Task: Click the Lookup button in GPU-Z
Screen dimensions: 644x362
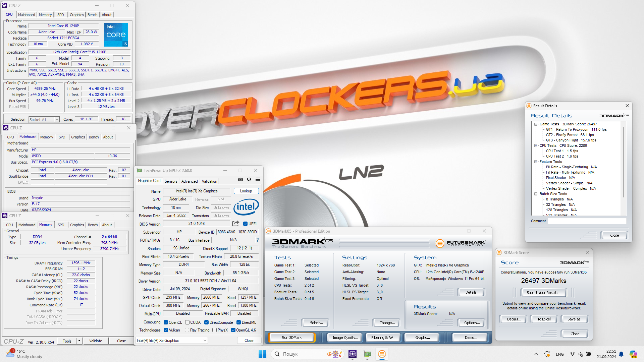Action: 246,191
